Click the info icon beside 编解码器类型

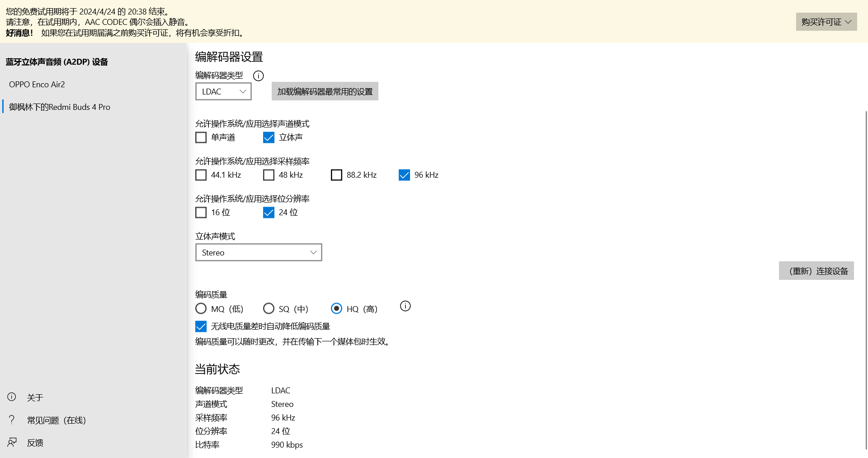pos(258,76)
